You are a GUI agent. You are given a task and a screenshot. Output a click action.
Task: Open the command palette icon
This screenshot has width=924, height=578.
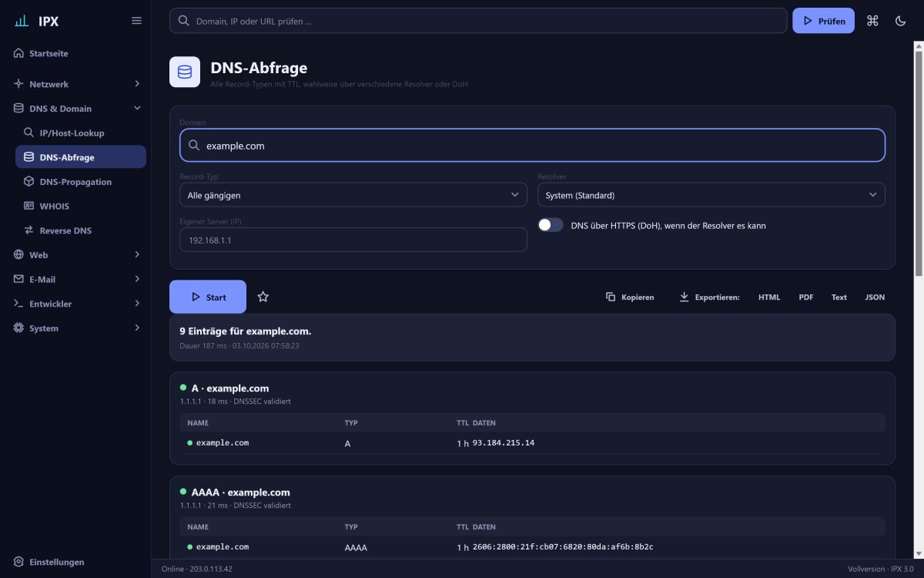point(872,21)
